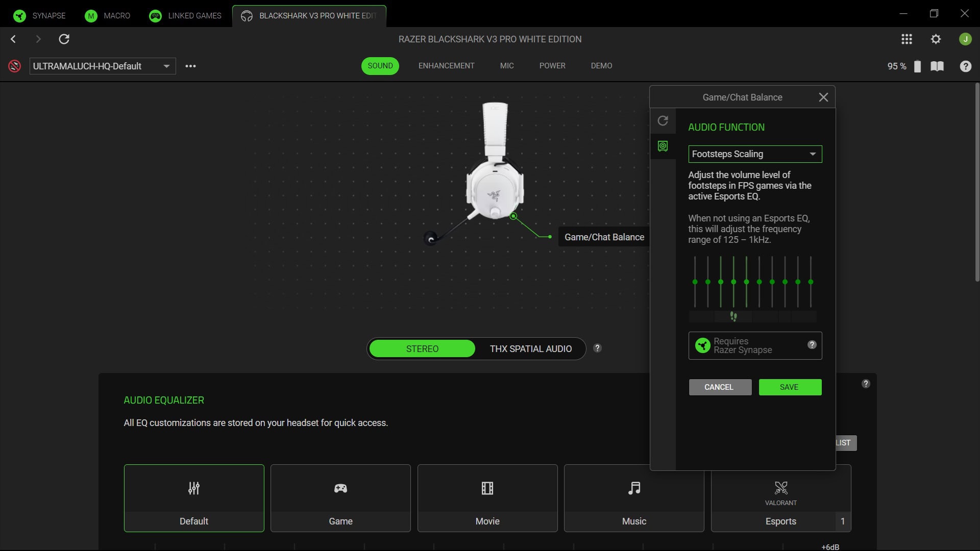980x551 pixels.
Task: Open the Power section
Action: (552, 66)
